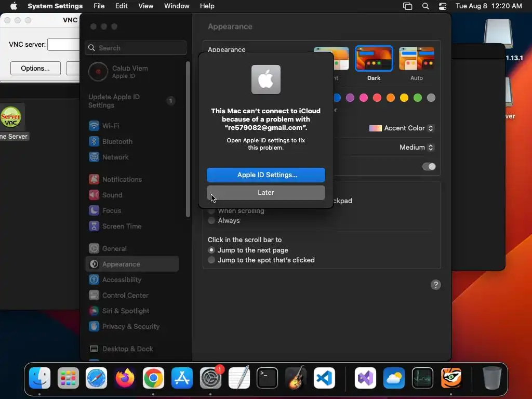Choose the Auto appearance thumbnail
This screenshot has width=532, height=399.
pyautogui.click(x=417, y=59)
